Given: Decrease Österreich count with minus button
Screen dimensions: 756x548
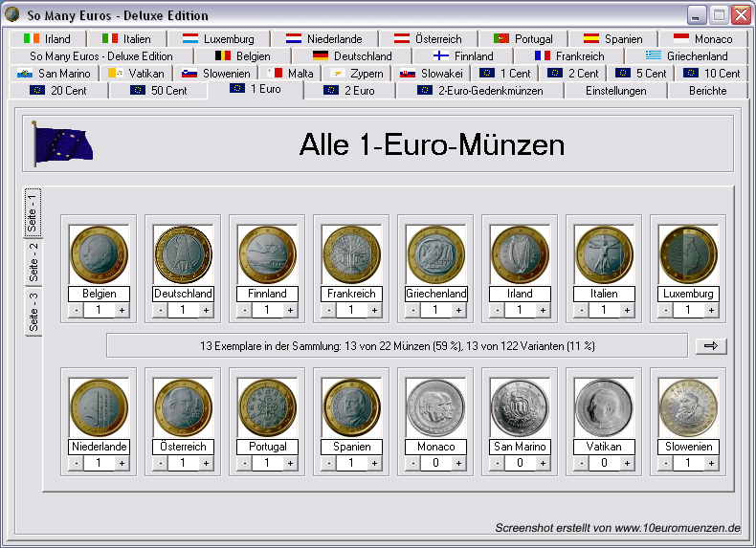Looking at the screenshot, I should (x=160, y=463).
